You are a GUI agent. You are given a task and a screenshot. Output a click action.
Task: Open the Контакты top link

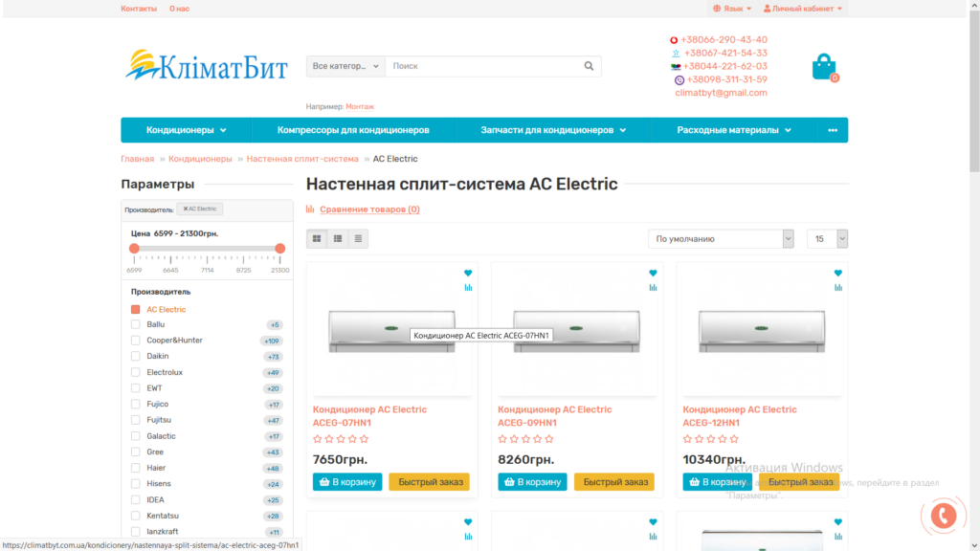(139, 9)
